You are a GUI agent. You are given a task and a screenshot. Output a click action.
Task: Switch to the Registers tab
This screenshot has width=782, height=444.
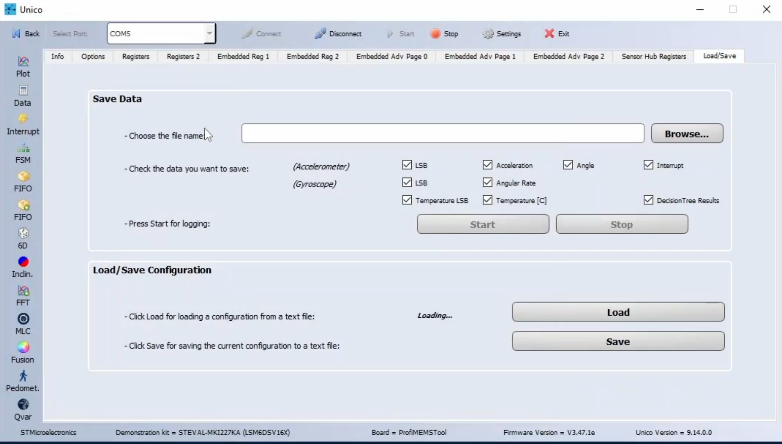click(x=136, y=56)
